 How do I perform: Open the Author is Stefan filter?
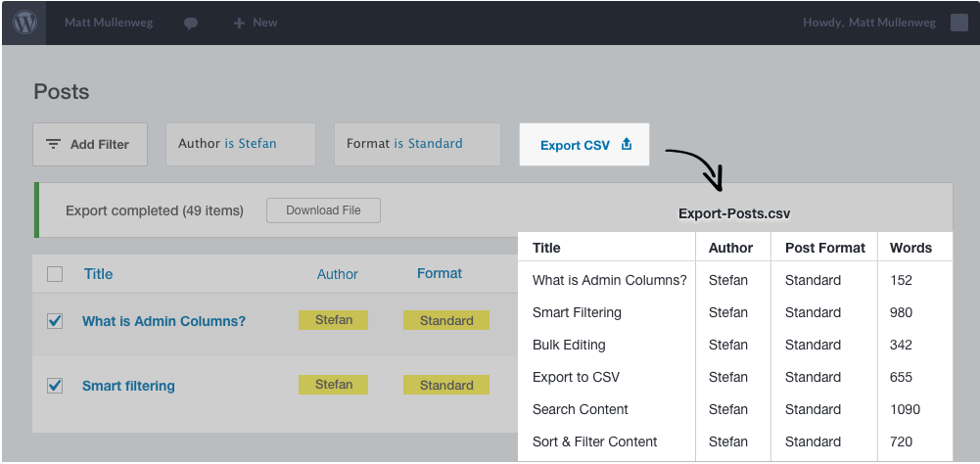[x=241, y=144]
